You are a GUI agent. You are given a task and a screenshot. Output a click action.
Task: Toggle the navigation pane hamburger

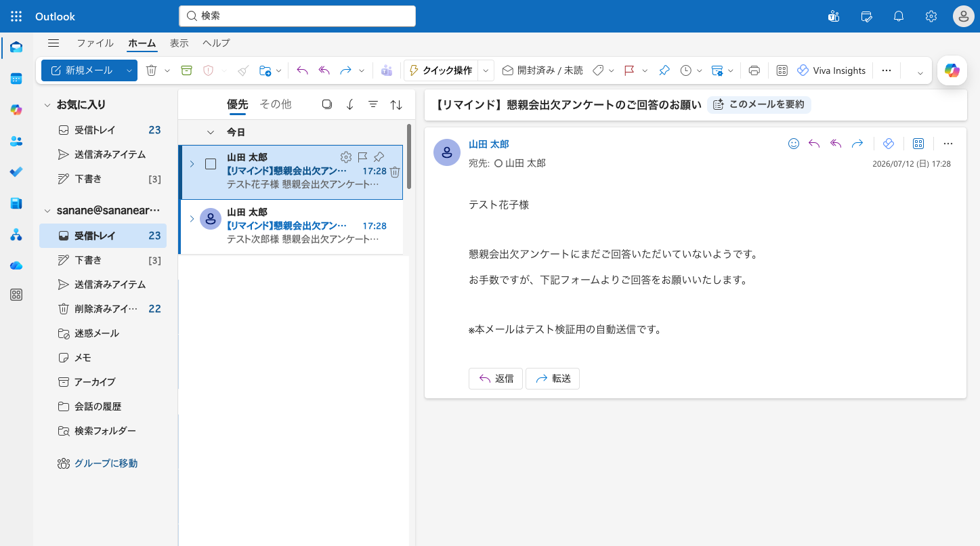(54, 43)
